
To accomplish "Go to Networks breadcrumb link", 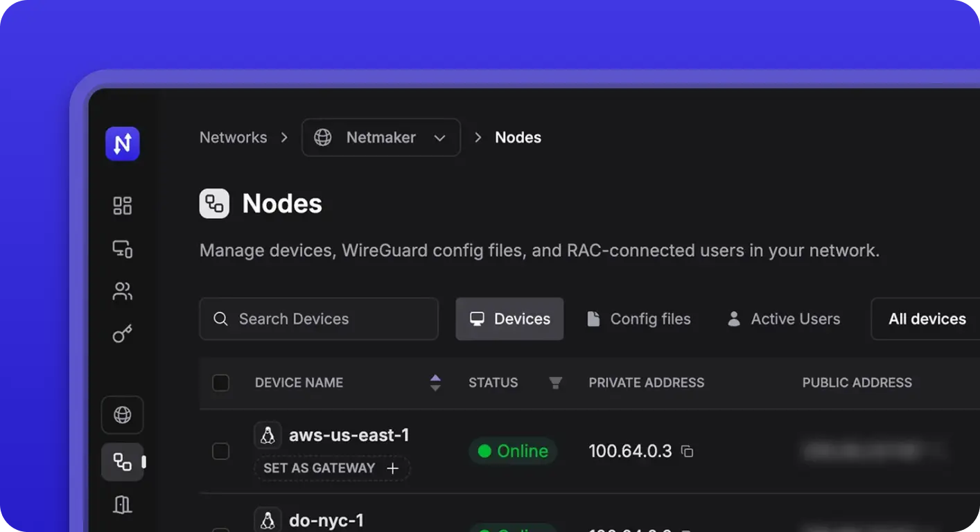I will coord(233,137).
